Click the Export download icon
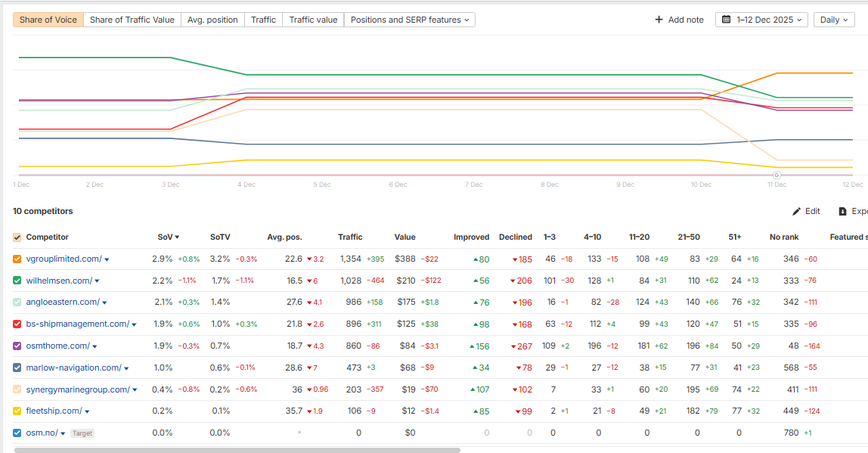Image resolution: width=868 pixels, height=453 pixels. coord(842,212)
